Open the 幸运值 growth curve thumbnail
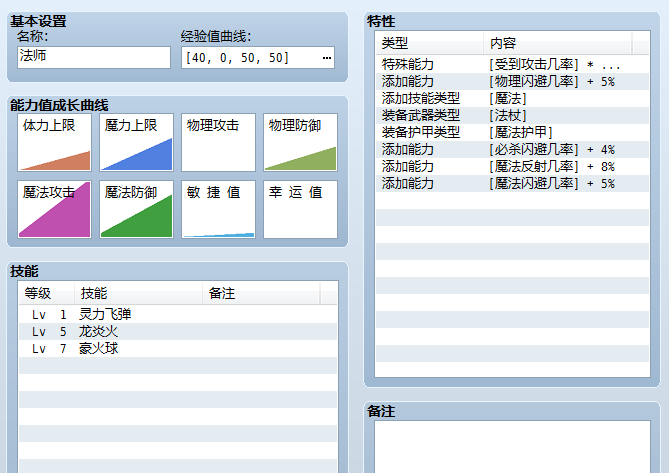 [x=300, y=209]
